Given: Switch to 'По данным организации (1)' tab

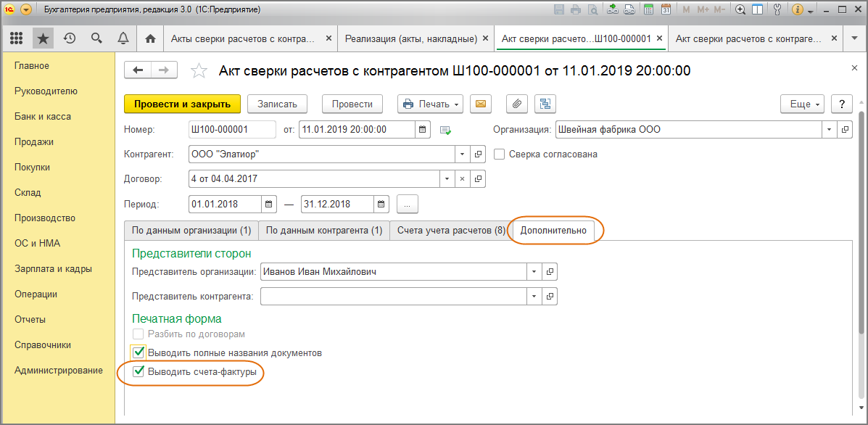Looking at the screenshot, I should point(191,231).
